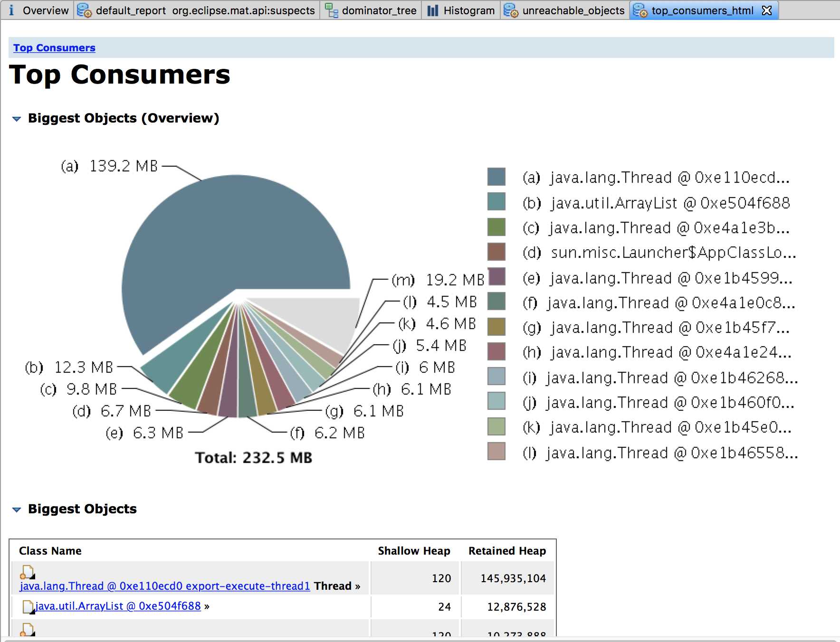Open the dominator_tree tab
840x642 pixels.
tap(372, 10)
